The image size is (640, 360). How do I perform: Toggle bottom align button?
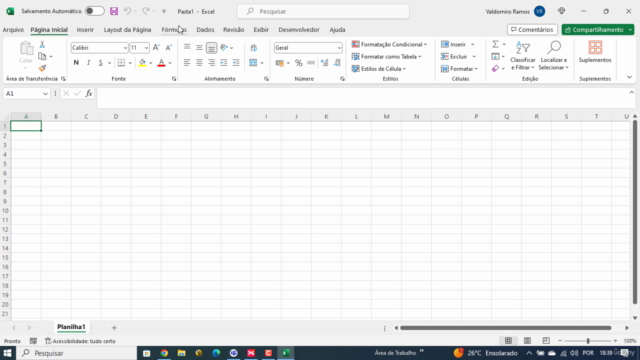(211, 48)
